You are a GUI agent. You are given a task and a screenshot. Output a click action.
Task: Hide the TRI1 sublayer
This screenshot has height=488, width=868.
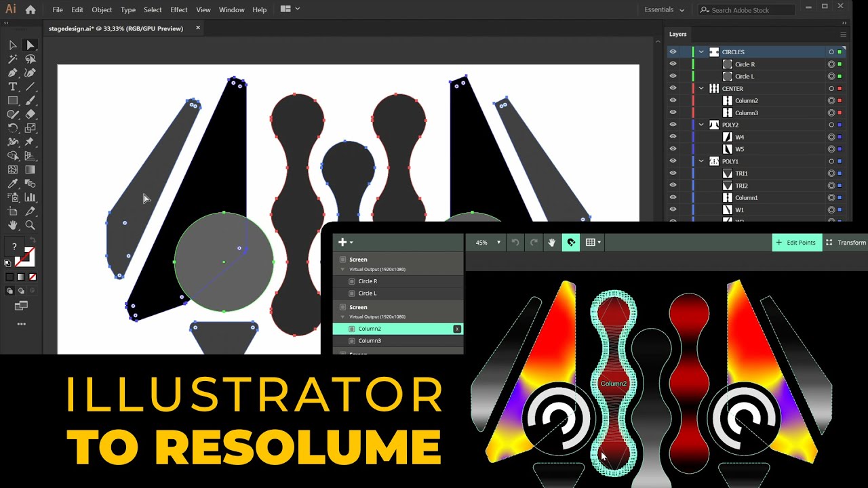coord(673,174)
